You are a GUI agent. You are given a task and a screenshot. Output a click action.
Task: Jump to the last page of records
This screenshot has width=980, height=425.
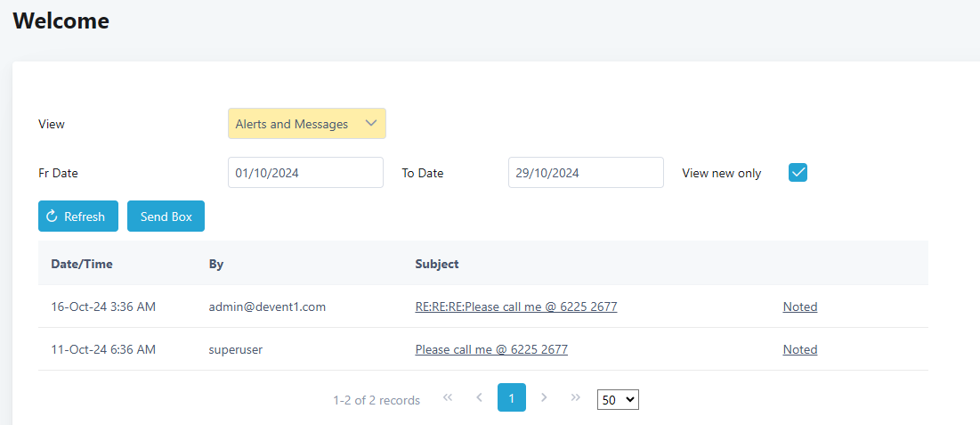[x=575, y=397]
